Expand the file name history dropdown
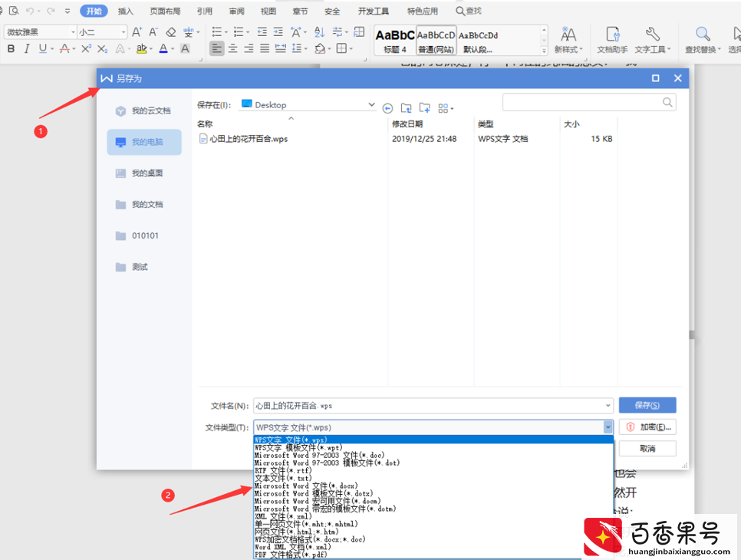 608,406
